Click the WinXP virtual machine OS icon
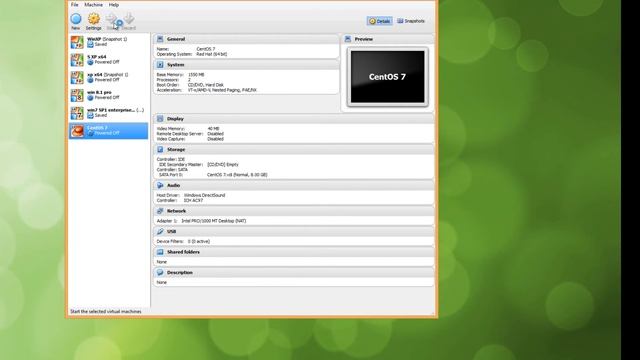640x360 pixels. 77,42
